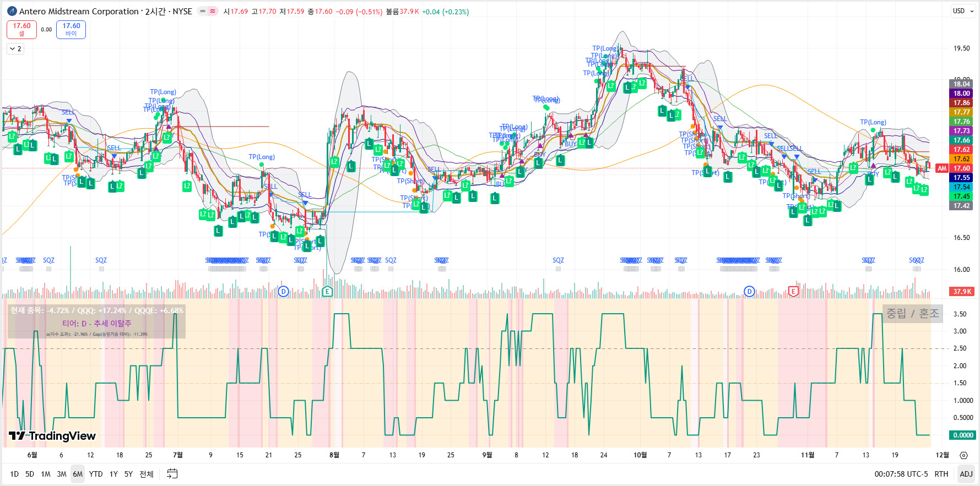Click the pink market status indicator icon

pyautogui.click(x=213, y=11)
